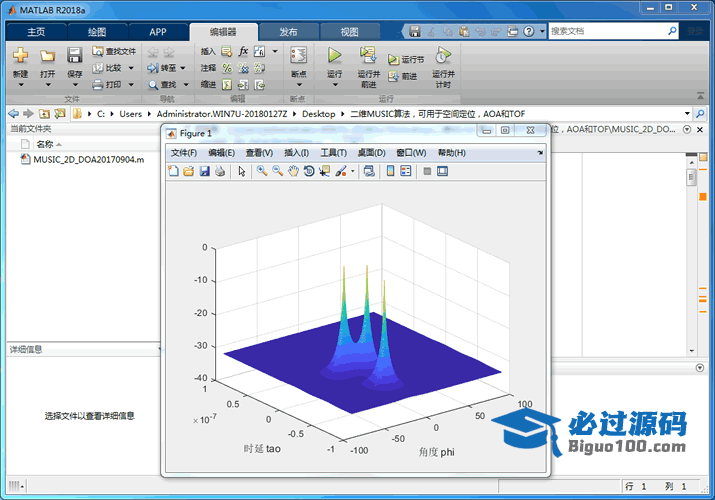715x500 pixels.
Task: Click the wrap comments icon
Action: point(259,68)
